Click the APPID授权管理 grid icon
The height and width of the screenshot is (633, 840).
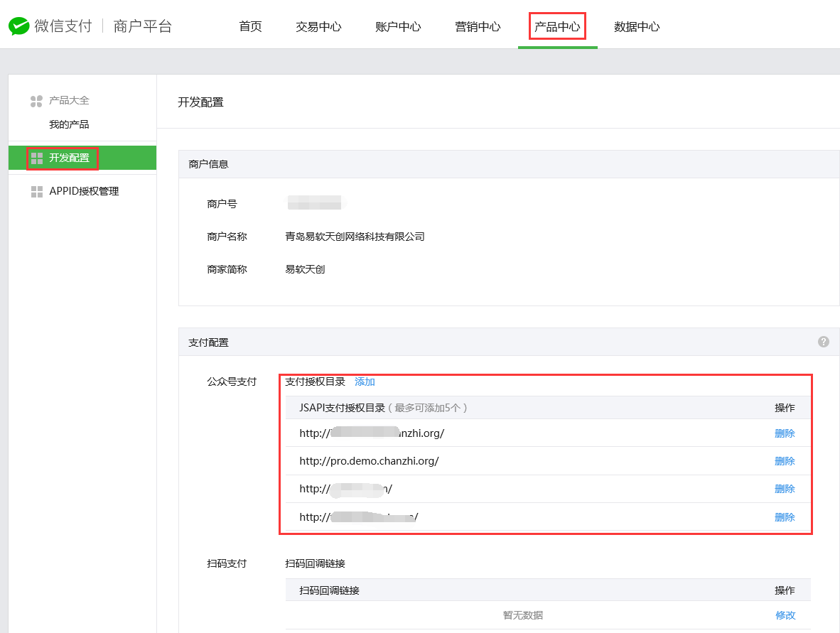(37, 192)
